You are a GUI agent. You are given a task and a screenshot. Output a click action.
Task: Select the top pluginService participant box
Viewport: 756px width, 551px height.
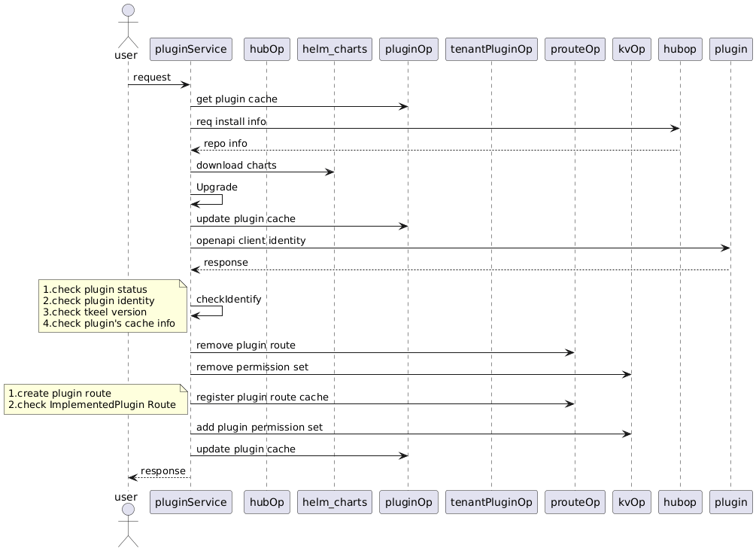pos(190,50)
